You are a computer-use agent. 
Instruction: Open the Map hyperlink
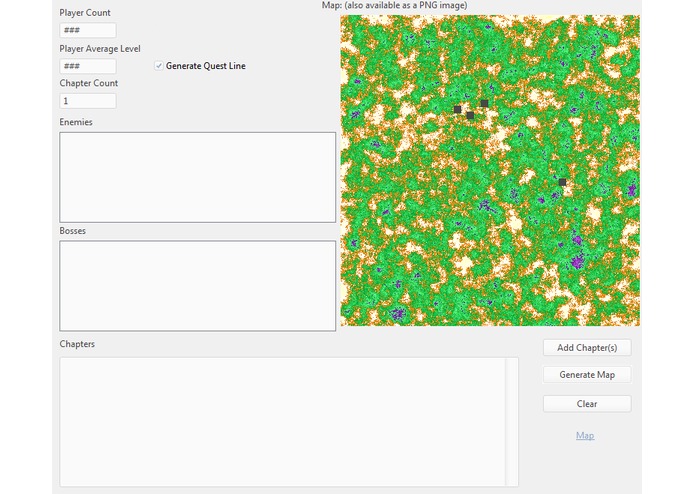585,436
